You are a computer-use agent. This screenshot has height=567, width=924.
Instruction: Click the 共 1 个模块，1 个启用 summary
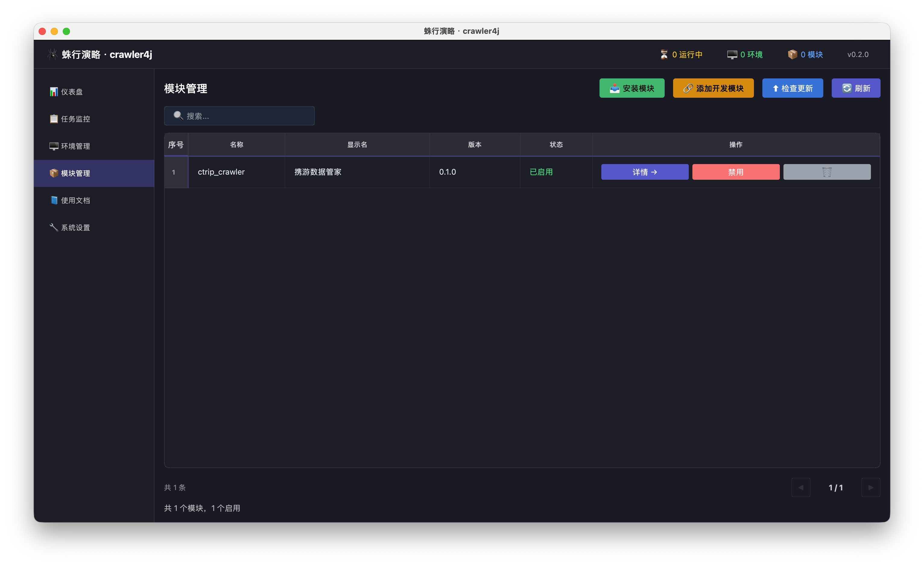(202, 508)
